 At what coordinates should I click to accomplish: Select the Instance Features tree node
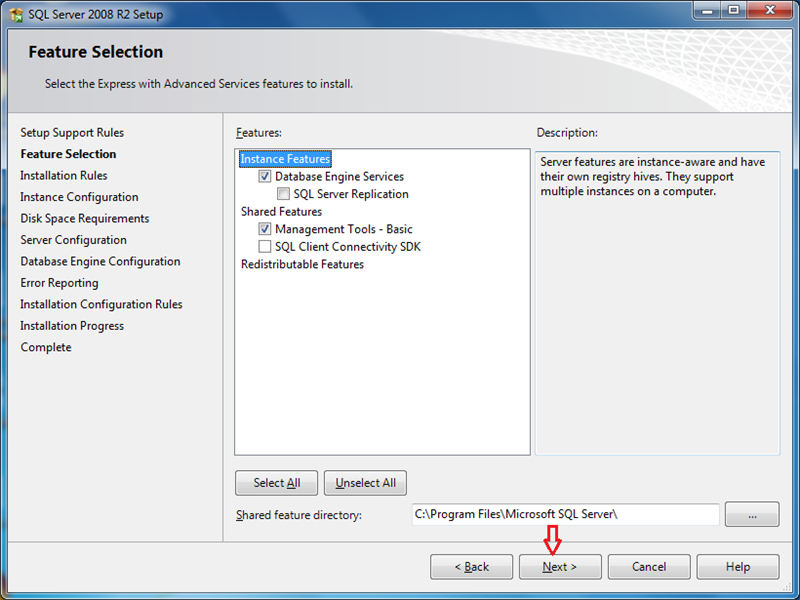pyautogui.click(x=285, y=159)
